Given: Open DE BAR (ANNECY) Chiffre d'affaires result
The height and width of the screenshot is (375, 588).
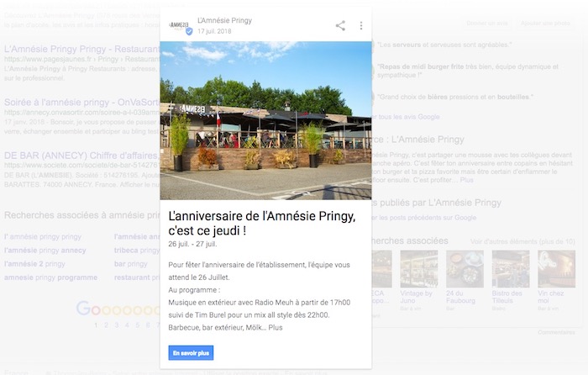Looking at the screenshot, I should (x=81, y=156).
